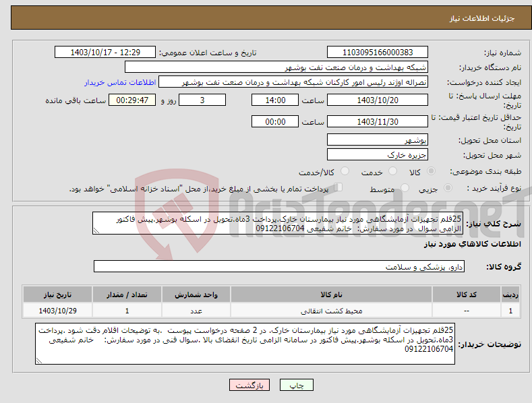The width and height of the screenshot is (532, 403).
Task: Select the کالا radio button
Action: pyautogui.click(x=432, y=171)
